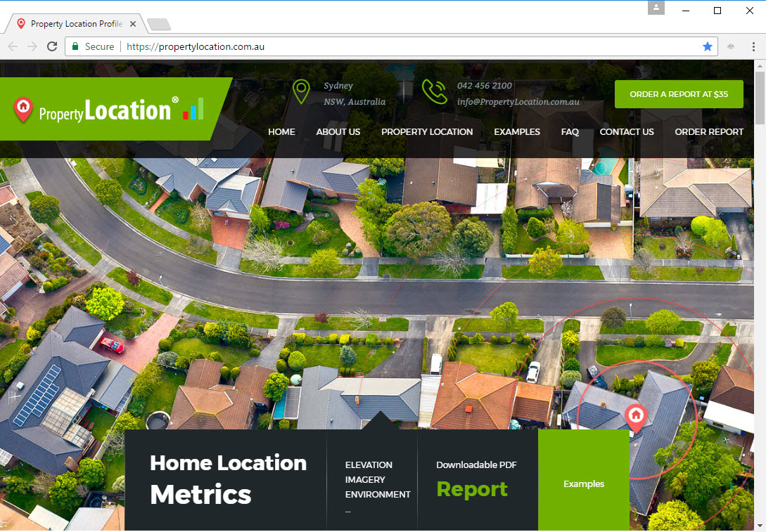Go to the FAQ page

pos(570,131)
